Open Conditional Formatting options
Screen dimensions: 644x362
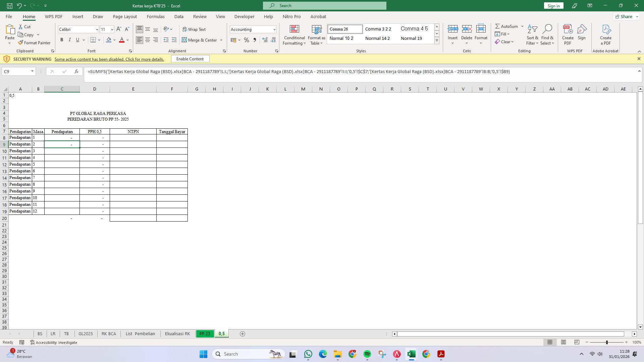[x=294, y=35]
